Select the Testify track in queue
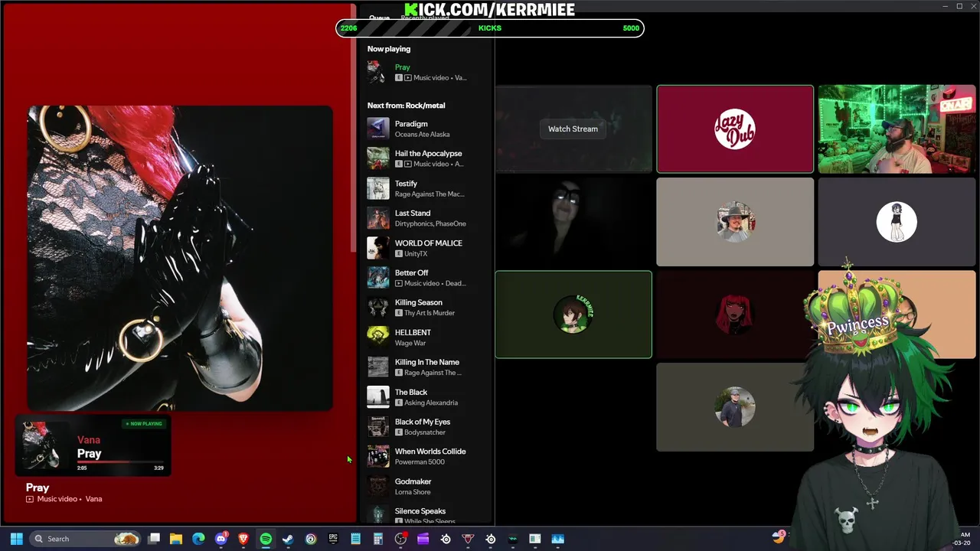980x551 pixels. coord(425,188)
